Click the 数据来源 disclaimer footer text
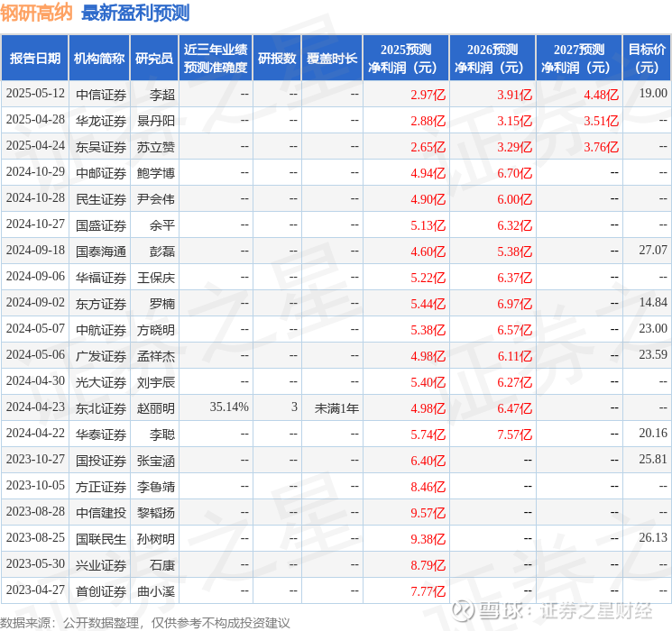 coord(145,622)
